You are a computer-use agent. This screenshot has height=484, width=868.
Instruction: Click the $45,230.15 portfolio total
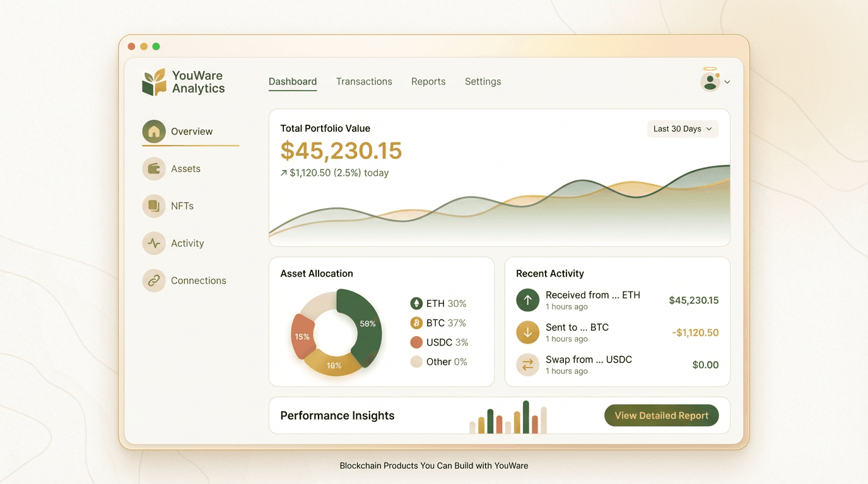(x=341, y=151)
